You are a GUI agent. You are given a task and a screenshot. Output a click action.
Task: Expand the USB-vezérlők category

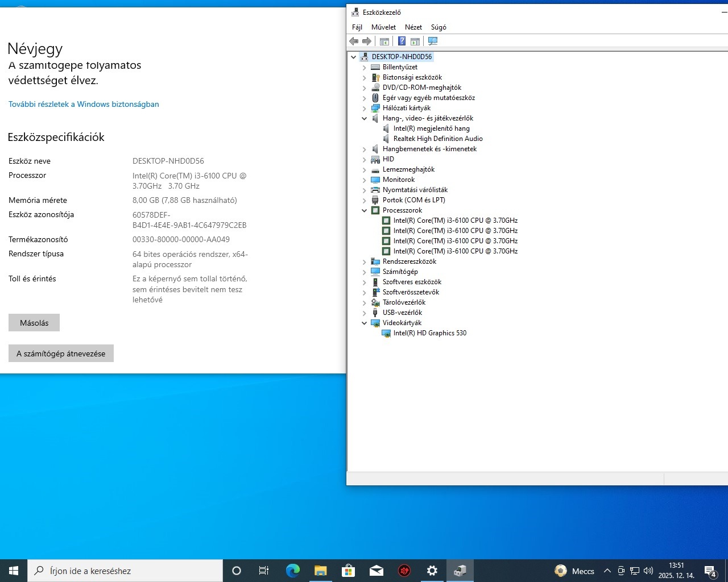click(x=365, y=313)
